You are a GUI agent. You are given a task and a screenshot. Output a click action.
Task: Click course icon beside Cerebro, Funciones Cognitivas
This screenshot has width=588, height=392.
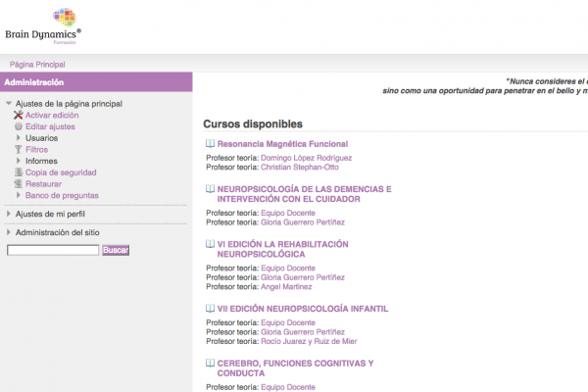(x=209, y=363)
